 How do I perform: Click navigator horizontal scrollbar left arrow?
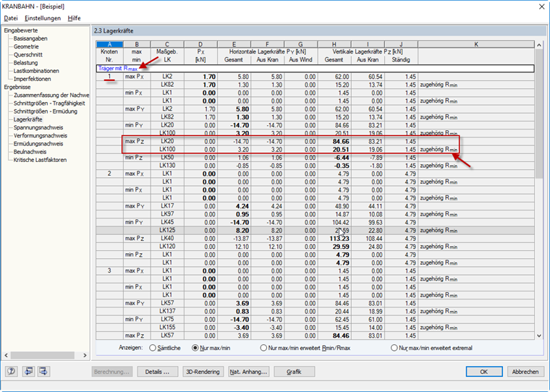[6, 355]
